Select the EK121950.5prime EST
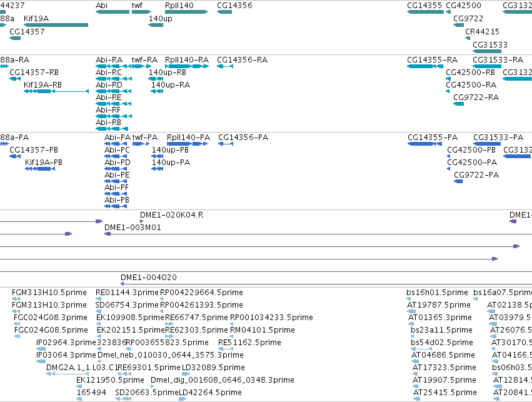532x402 pixels. pyautogui.click(x=79, y=386)
